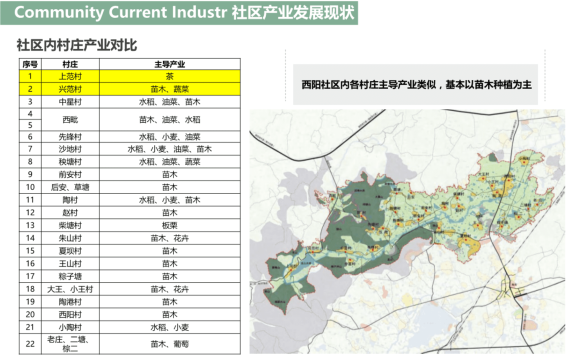The image size is (570, 360).
Task: Click the merged 西毗 village cell
Action: tap(70, 120)
